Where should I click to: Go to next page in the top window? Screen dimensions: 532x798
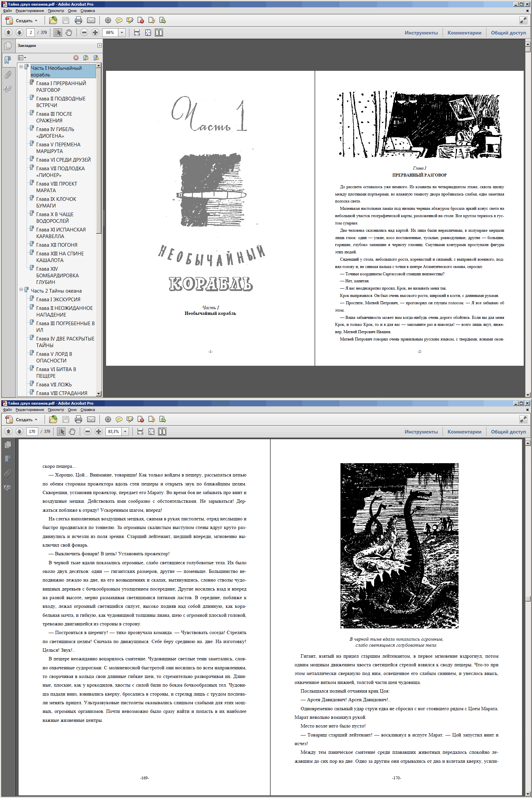pyautogui.click(x=19, y=32)
